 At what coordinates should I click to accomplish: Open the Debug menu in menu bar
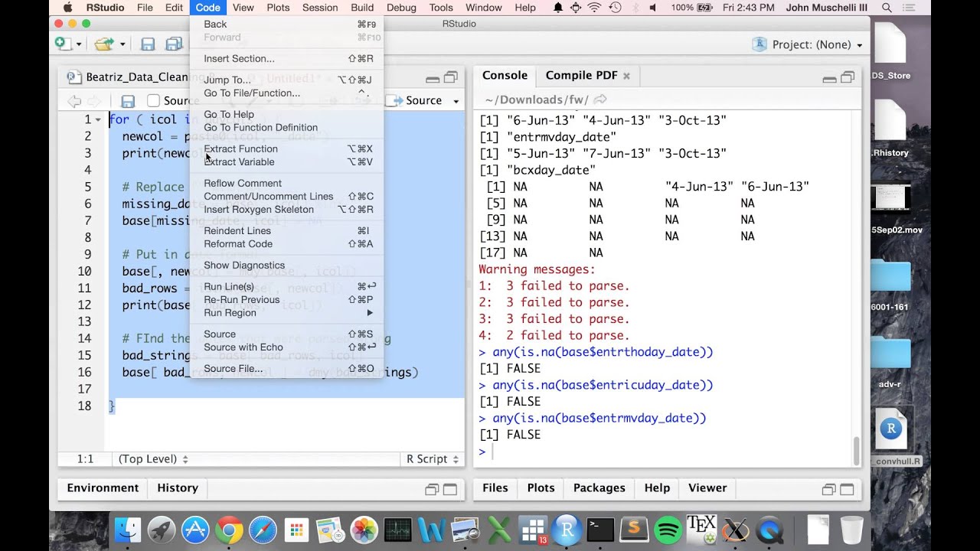401,8
